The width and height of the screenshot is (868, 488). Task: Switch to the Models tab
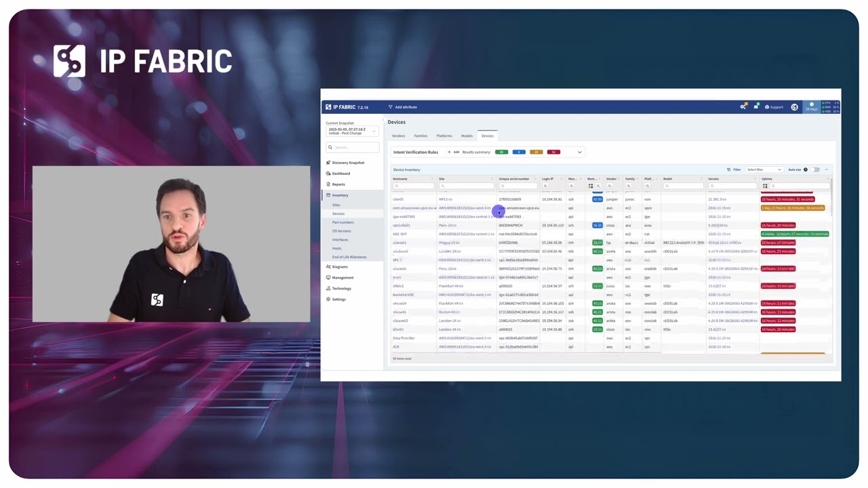[x=467, y=136]
